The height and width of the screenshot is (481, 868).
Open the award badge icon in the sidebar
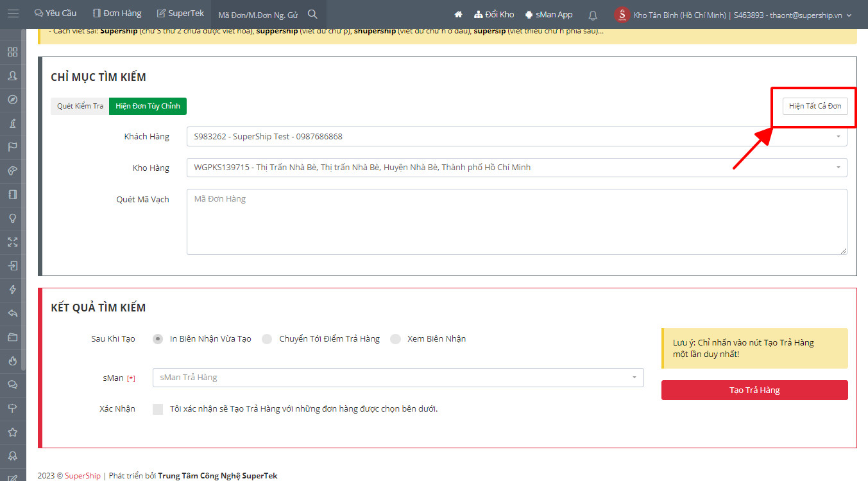[x=12, y=456]
